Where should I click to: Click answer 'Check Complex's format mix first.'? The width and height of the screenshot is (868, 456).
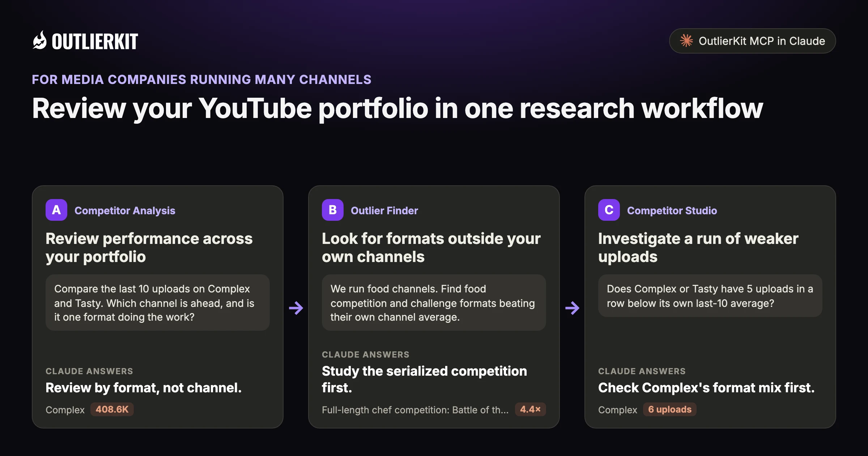[x=706, y=388]
